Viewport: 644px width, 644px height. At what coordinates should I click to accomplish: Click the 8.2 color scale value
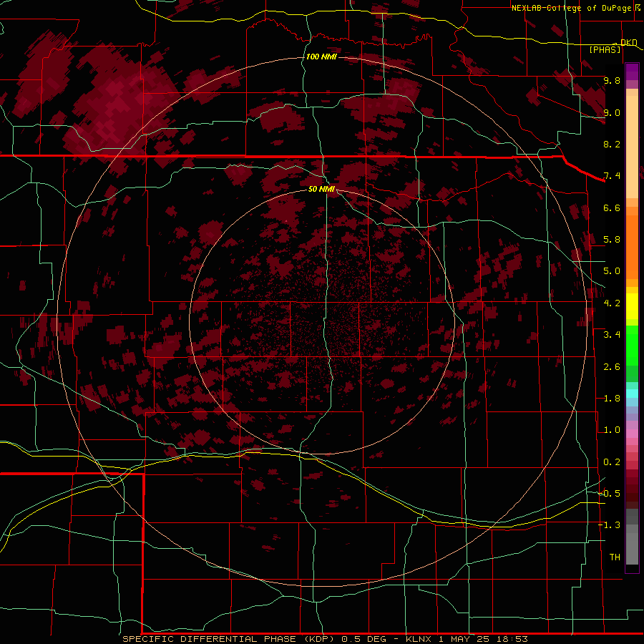point(612,144)
